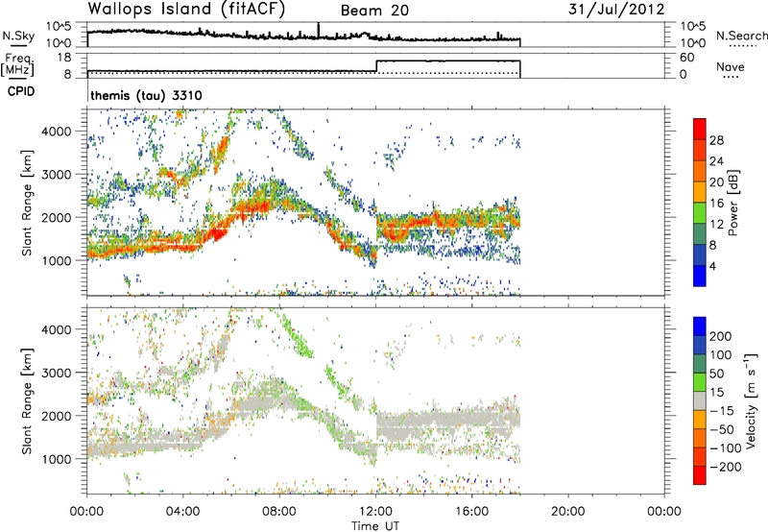Click the '16:00' time axis tick label

pyautogui.click(x=471, y=512)
